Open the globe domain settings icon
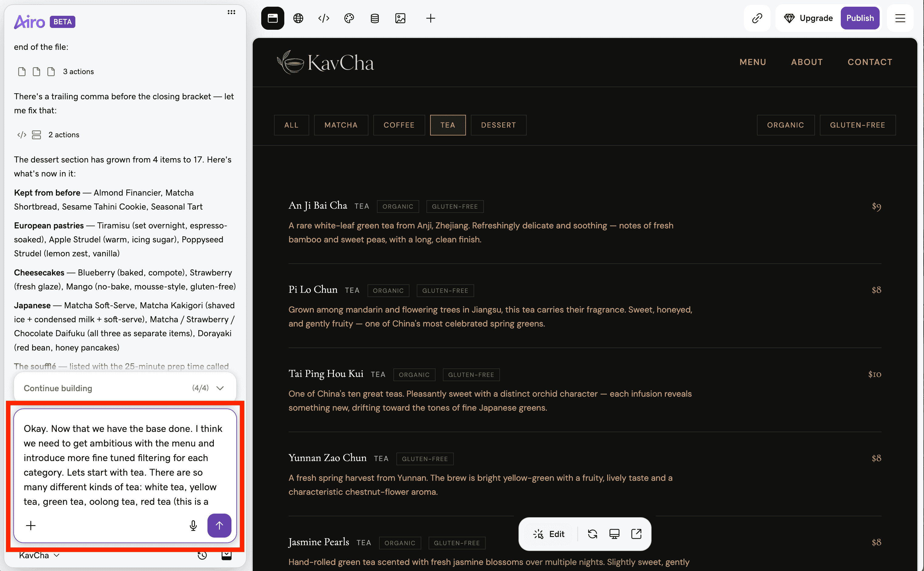924x571 pixels. point(298,18)
